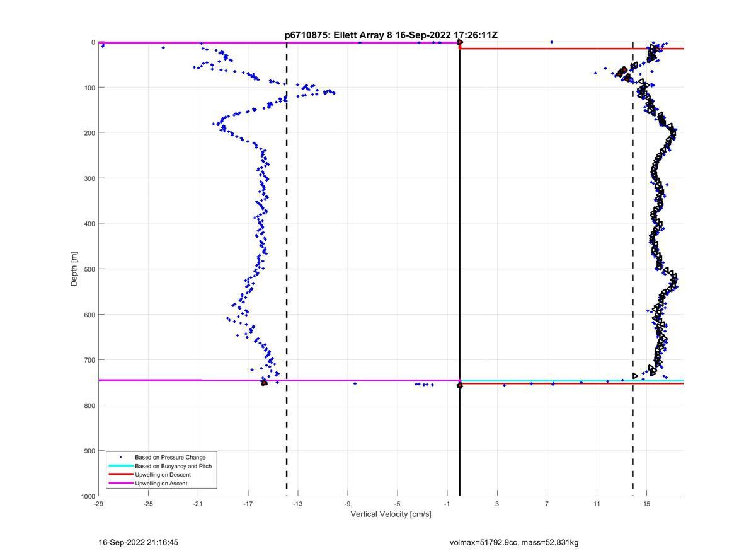Click depth tick label '400'
This screenshot has height=558, width=756.
click(89, 224)
